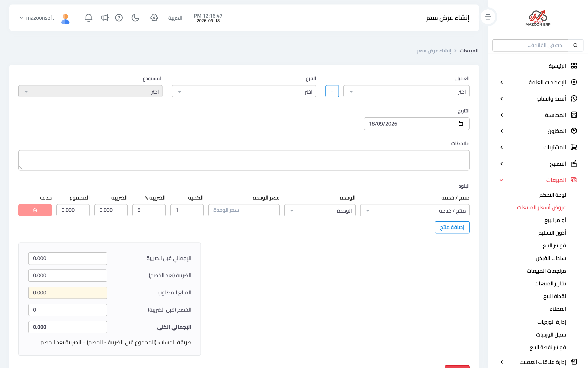
Task: Expand the المشتريات menu chevron
Action: (502, 147)
